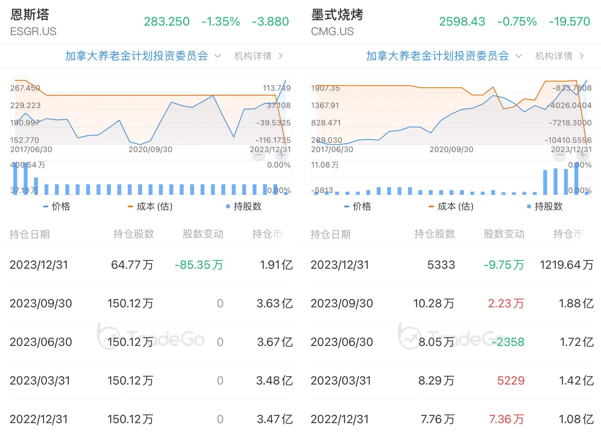Screen dimensions: 601x436
Task: Select 加拿大养老金计划投资委员会 in CMG panel
Action: point(437,56)
